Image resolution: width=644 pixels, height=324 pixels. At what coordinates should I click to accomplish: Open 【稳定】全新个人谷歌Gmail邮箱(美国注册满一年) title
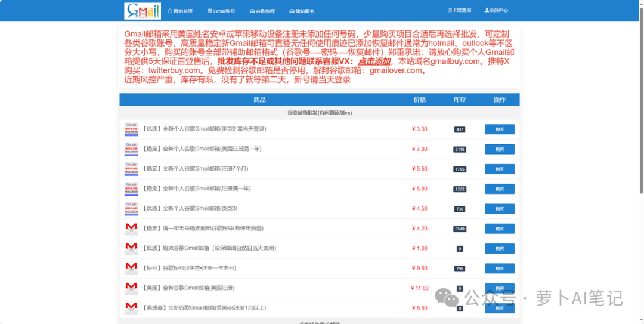click(202, 149)
